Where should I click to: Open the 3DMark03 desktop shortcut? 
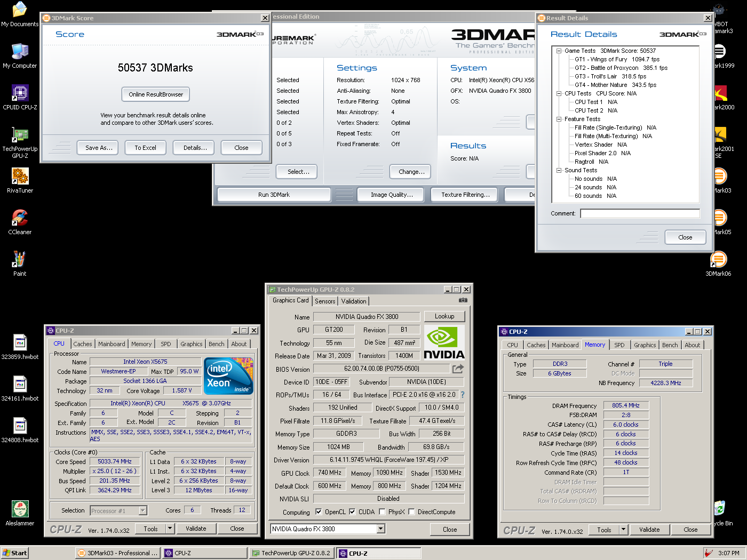(720, 181)
